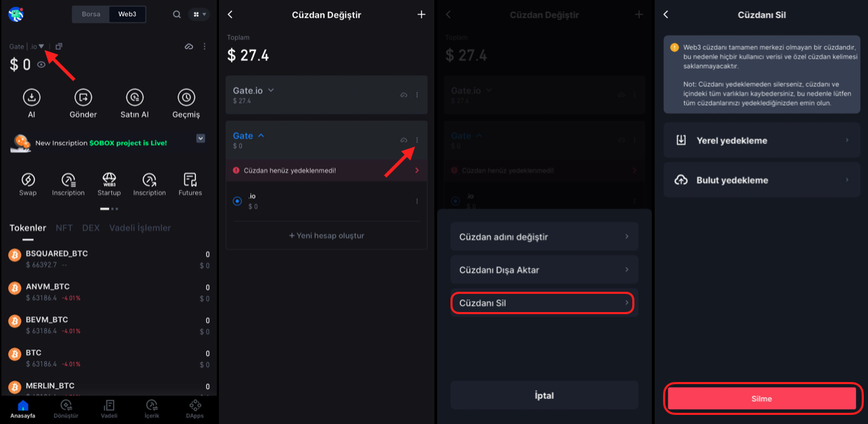Click the search magnifier icon
868x424 pixels.
tap(177, 14)
